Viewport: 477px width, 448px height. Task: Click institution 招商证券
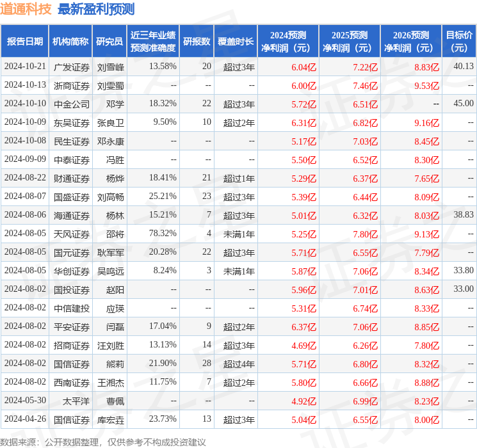point(72,346)
